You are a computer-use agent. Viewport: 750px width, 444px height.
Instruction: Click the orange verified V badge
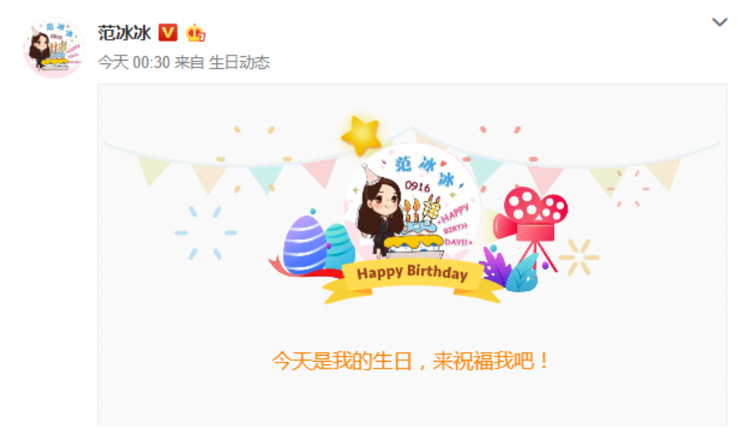[168, 33]
